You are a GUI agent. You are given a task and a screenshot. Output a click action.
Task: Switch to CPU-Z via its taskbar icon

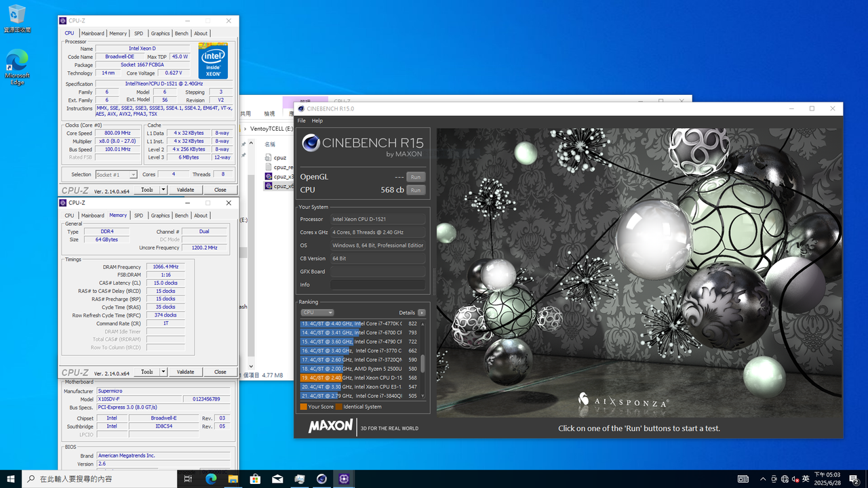pos(344,479)
